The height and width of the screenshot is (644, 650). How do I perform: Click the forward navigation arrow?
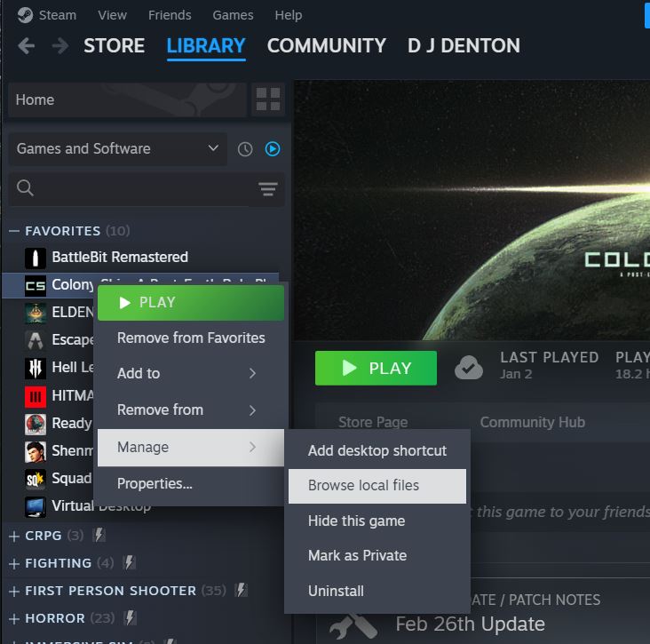click(x=60, y=45)
